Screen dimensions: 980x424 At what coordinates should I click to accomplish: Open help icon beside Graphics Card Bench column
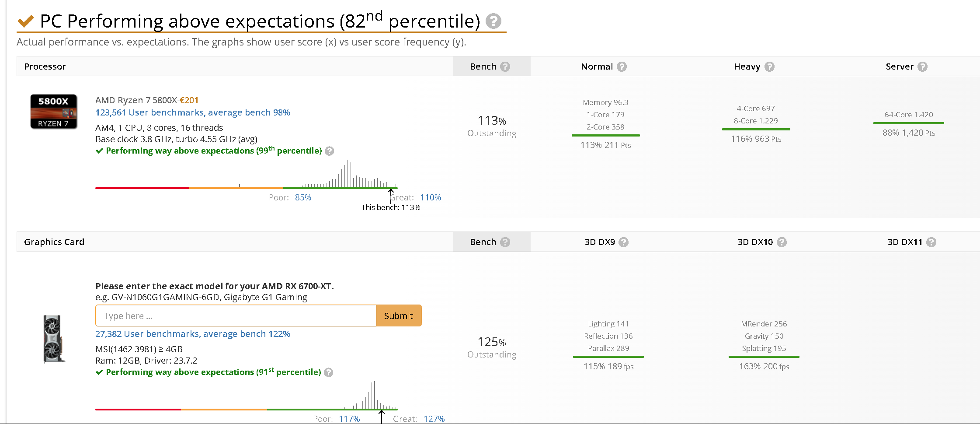505,242
